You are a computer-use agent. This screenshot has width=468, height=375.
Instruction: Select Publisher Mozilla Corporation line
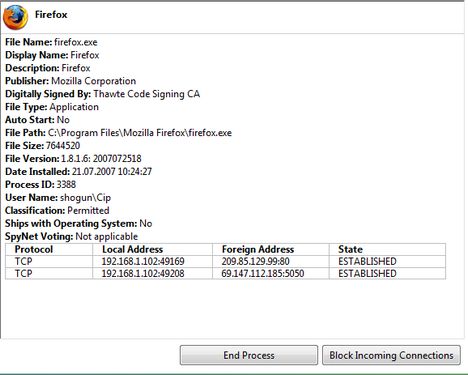tap(71, 81)
